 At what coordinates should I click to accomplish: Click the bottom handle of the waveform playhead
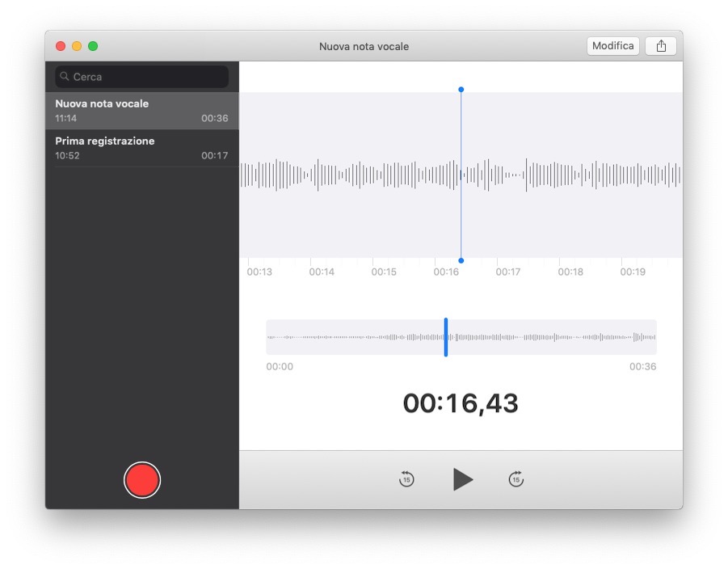pyautogui.click(x=461, y=260)
